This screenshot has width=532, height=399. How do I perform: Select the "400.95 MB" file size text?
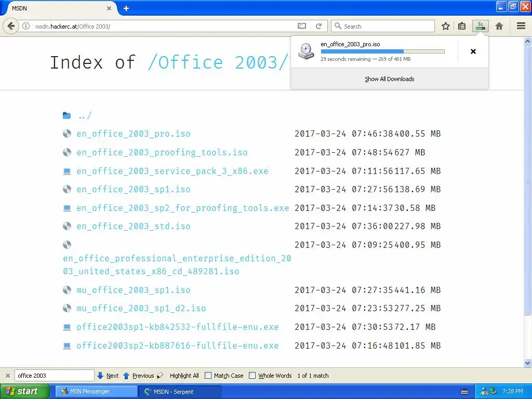point(417,245)
